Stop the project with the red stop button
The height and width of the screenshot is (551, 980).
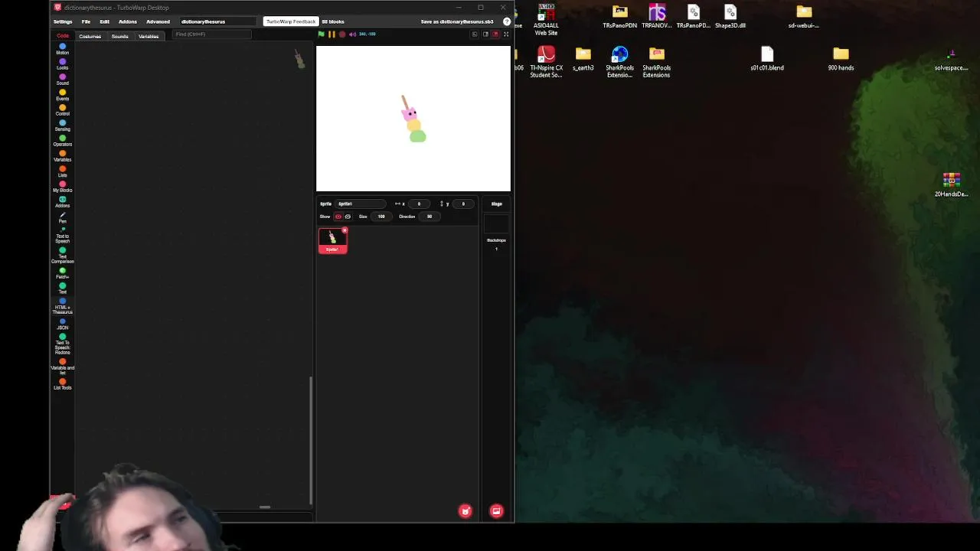click(x=342, y=34)
